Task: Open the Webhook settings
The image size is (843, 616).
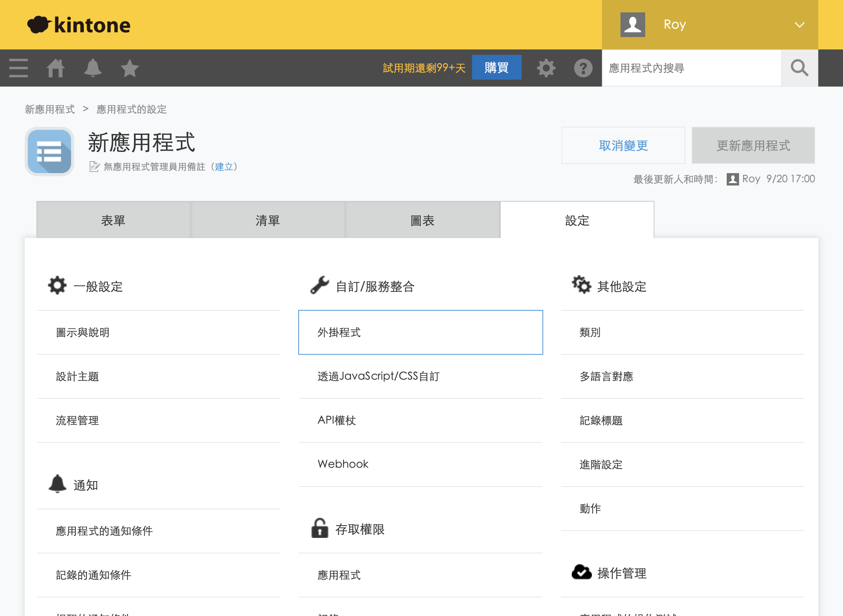Action: pyautogui.click(x=421, y=465)
